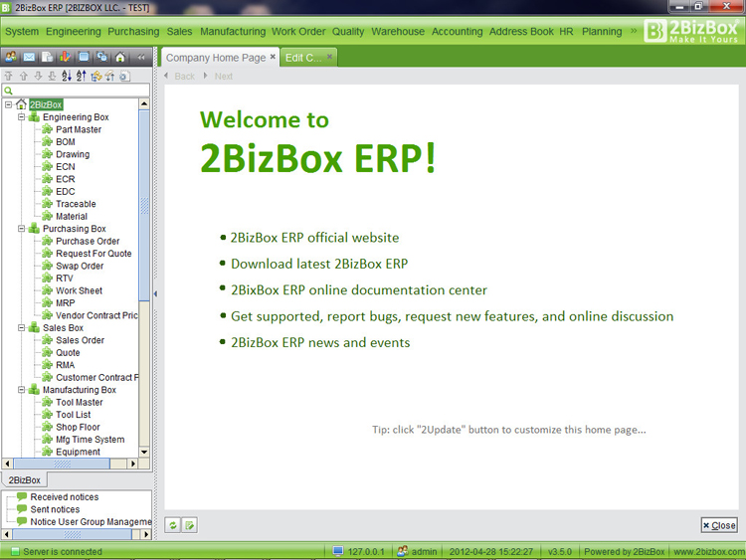Image resolution: width=746 pixels, height=560 pixels.
Task: Click the Received notices speech bubble icon
Action: (22, 496)
